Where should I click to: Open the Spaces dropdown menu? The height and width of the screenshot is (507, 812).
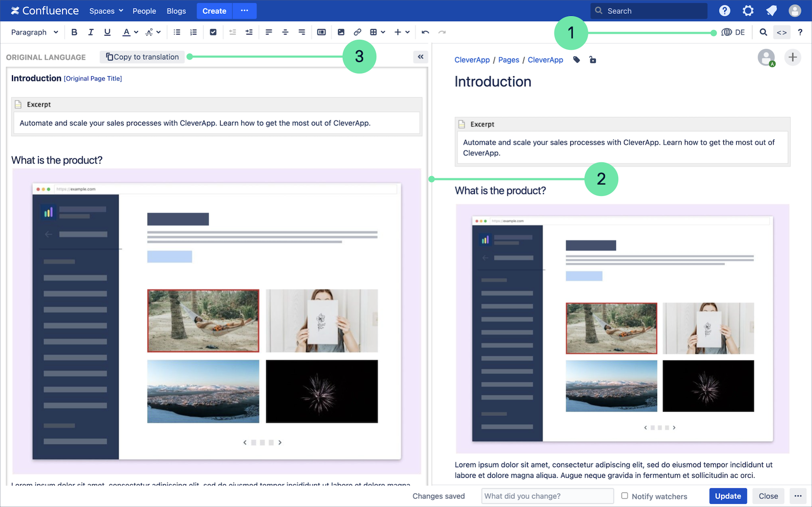click(x=106, y=11)
